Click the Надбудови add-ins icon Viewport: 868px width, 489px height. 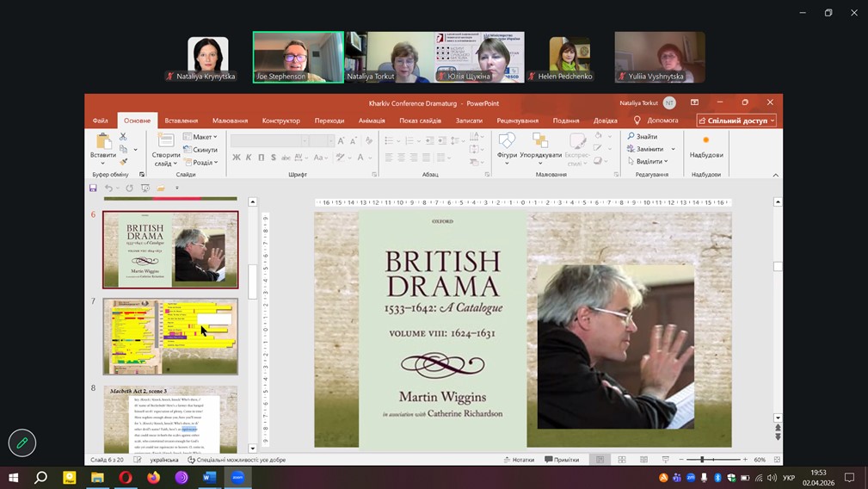[706, 141]
